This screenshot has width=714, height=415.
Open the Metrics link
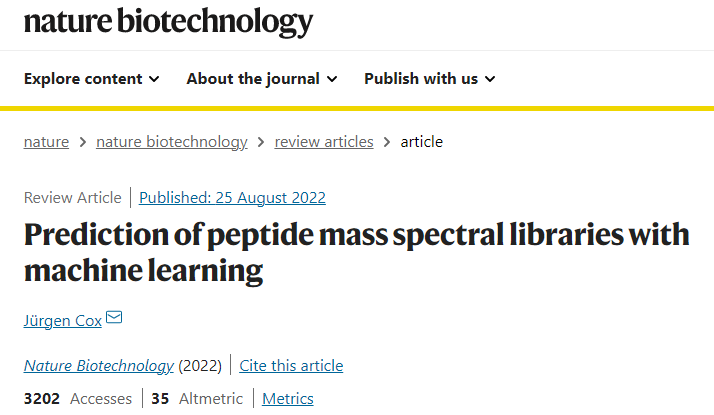288,399
